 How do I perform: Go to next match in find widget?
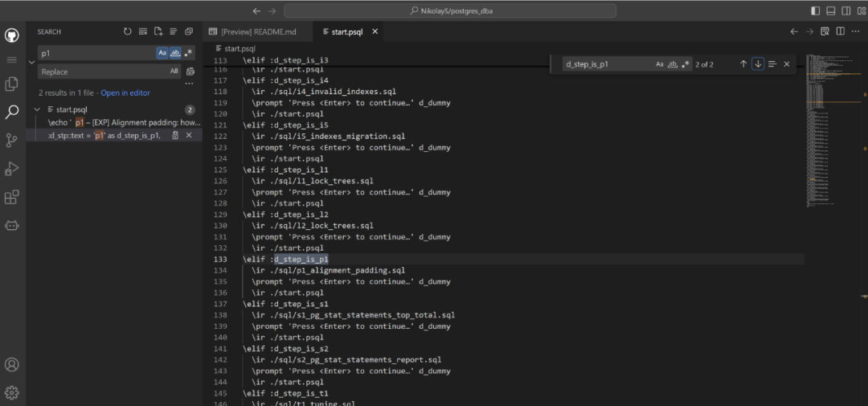coord(758,64)
